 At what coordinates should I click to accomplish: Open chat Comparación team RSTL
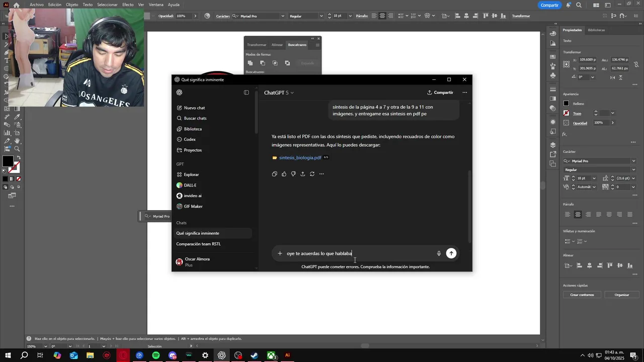coord(198,244)
